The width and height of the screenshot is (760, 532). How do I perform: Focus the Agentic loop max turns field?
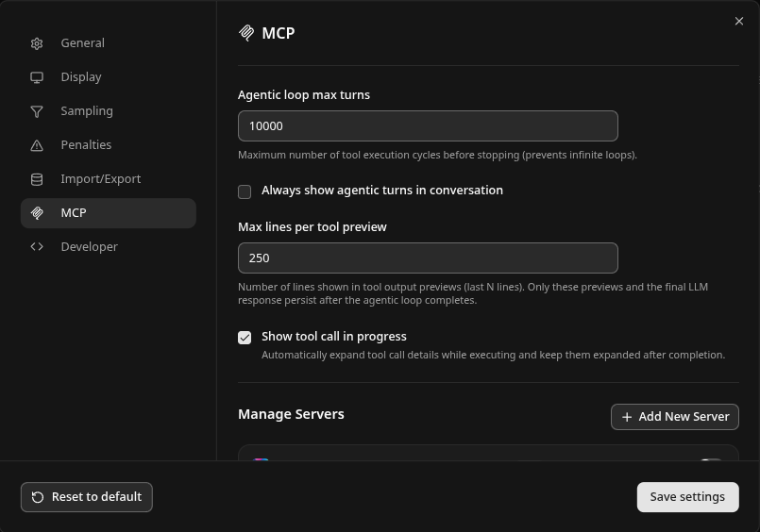(428, 126)
